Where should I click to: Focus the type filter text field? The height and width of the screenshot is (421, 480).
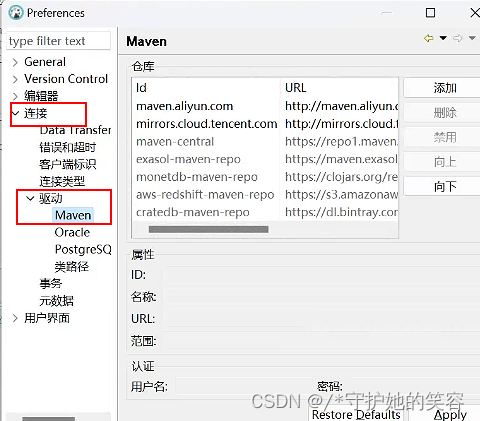pos(59,41)
